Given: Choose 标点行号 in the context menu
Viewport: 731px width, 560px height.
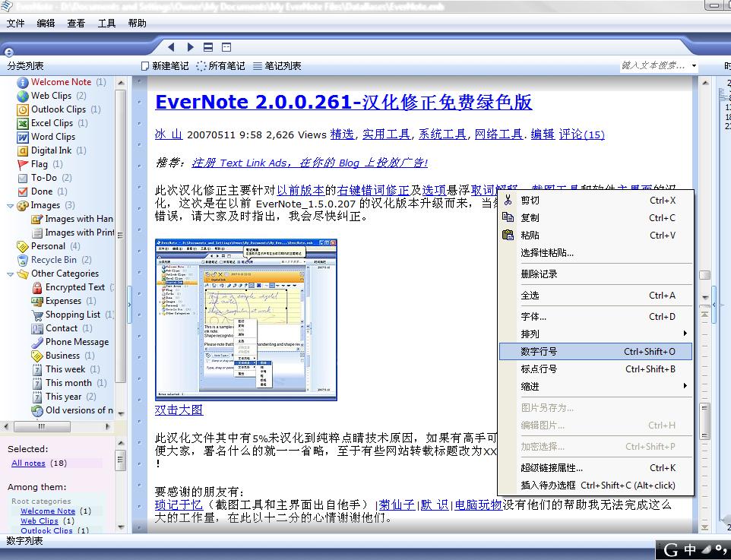Looking at the screenshot, I should (x=595, y=369).
